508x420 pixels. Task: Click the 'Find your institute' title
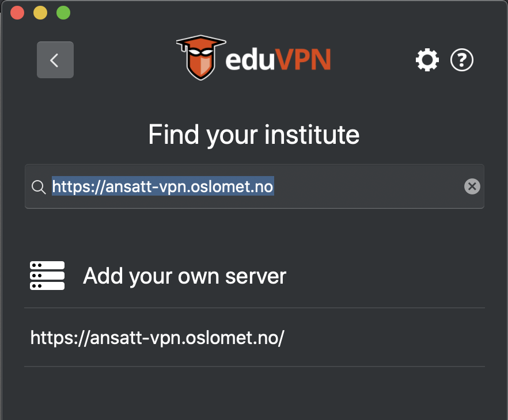click(x=254, y=135)
